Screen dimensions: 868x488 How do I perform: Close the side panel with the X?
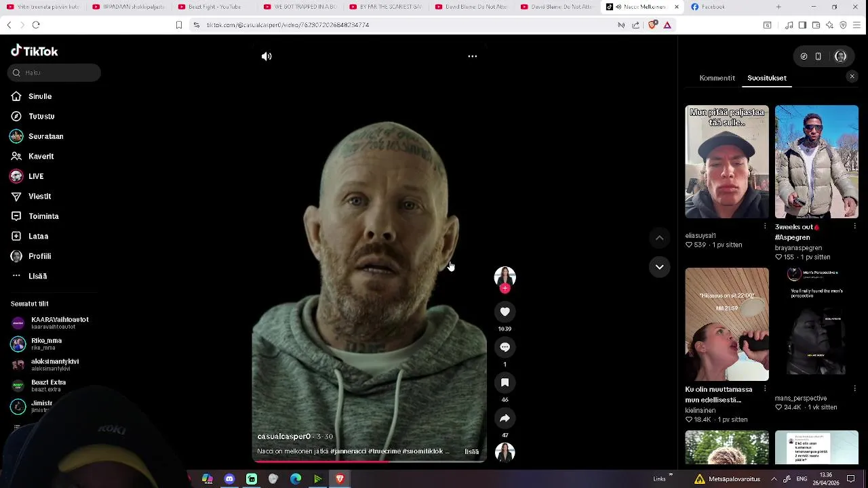click(852, 77)
